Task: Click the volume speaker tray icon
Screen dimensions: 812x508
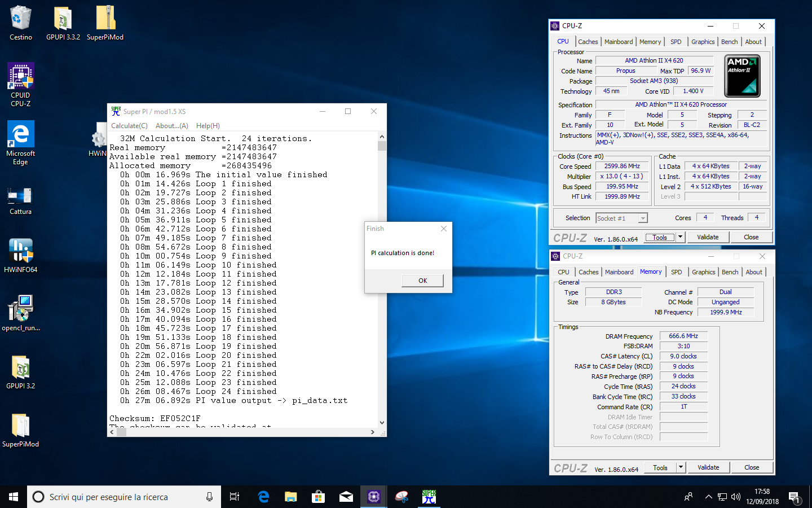Action: tap(736, 497)
